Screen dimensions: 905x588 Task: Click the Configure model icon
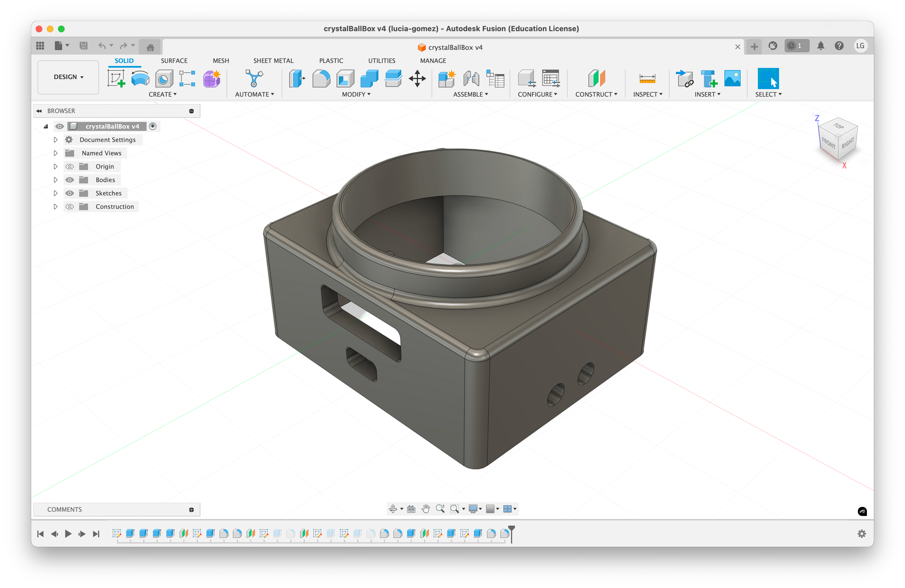click(527, 79)
